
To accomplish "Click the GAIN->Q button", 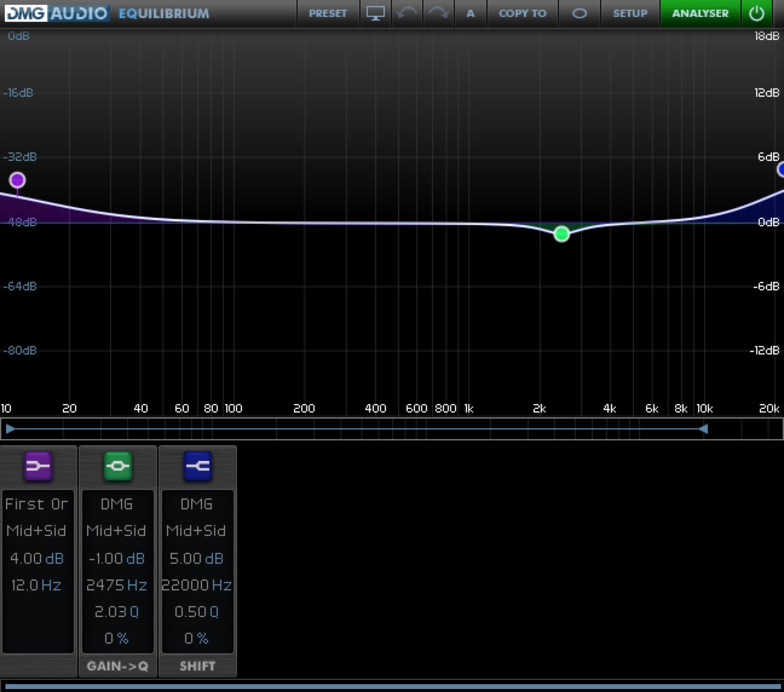I will 117,666.
